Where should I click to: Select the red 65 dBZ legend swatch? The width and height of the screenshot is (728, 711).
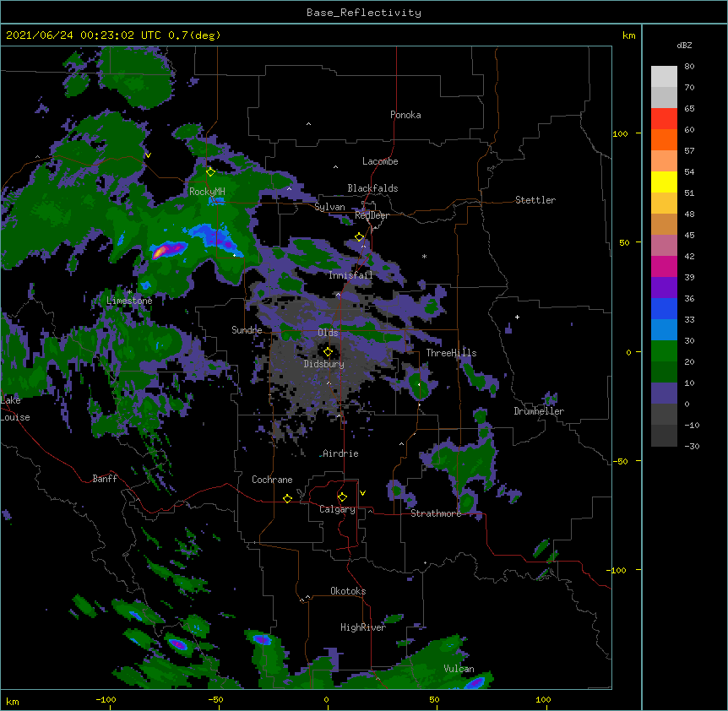point(664,119)
